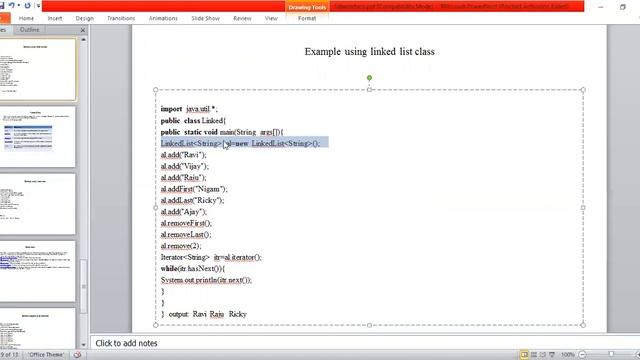Open the Home ribbon tab

pyautogui.click(x=26, y=18)
